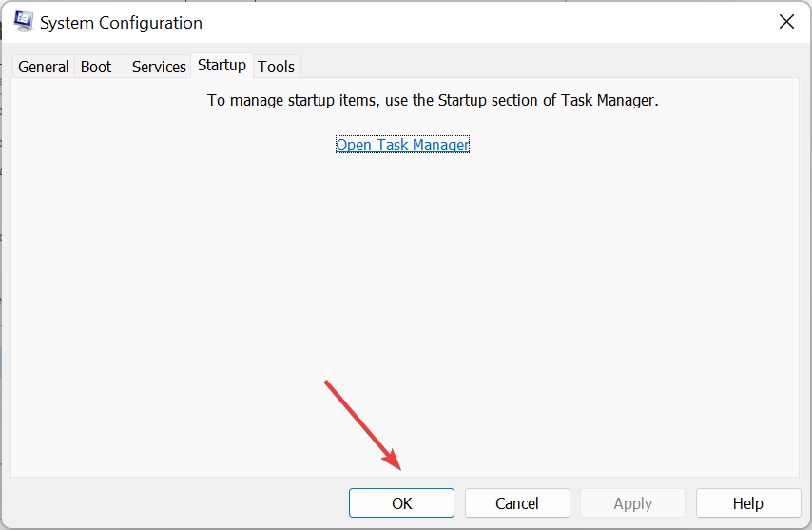
Task: View boot options in the Boot tab
Action: 96,67
